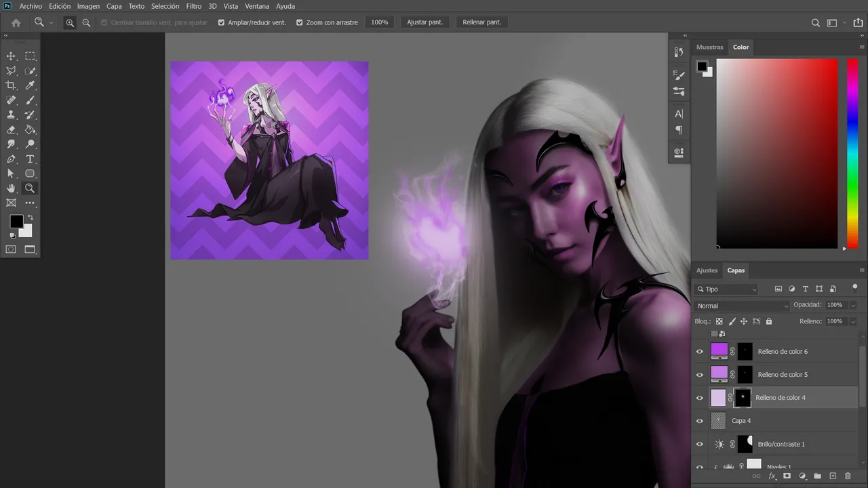Open the Opacidad slider dropdown arrow

click(853, 306)
